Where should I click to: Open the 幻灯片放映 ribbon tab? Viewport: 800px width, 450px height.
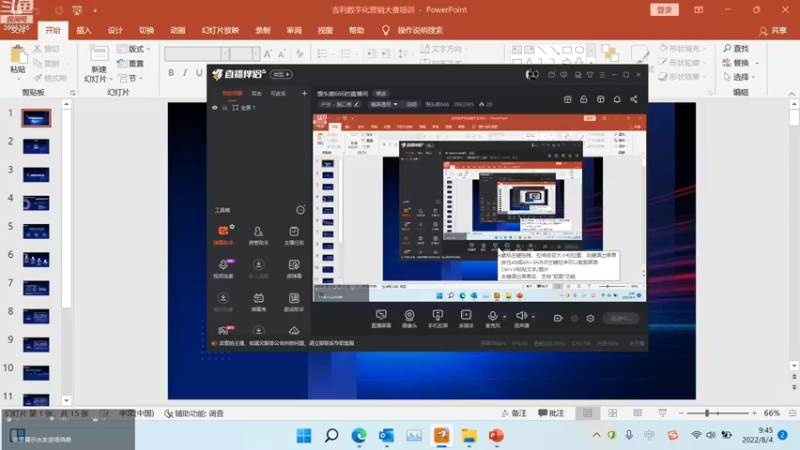(220, 31)
